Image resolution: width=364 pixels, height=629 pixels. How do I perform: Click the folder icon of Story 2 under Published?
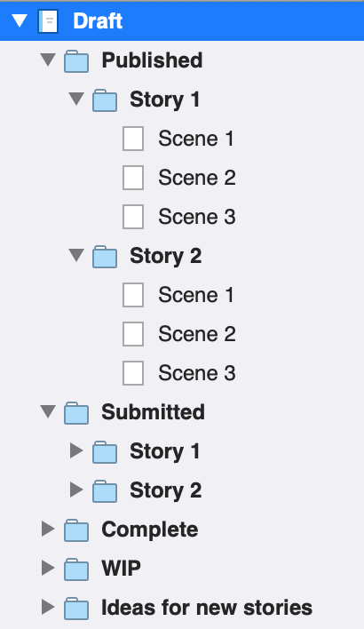click(x=105, y=257)
